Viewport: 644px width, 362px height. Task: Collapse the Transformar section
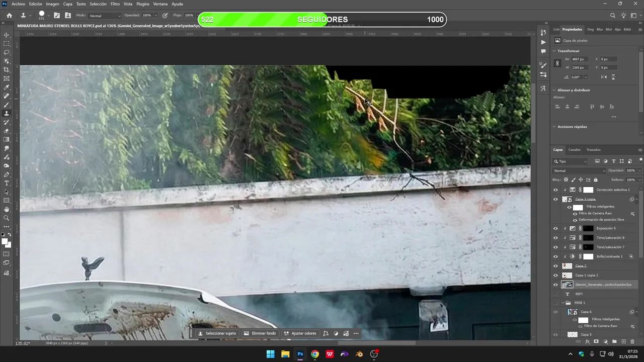pyautogui.click(x=554, y=51)
